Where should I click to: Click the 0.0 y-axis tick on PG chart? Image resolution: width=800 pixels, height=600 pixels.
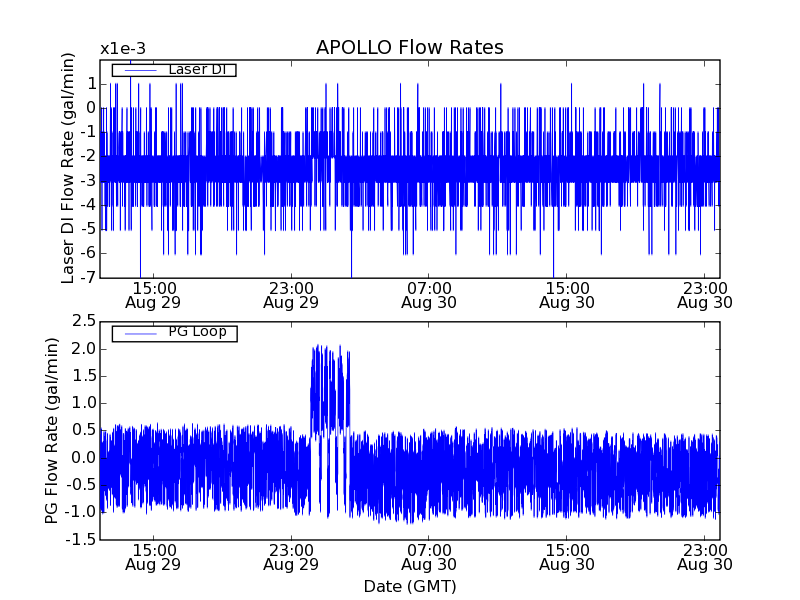point(83,458)
